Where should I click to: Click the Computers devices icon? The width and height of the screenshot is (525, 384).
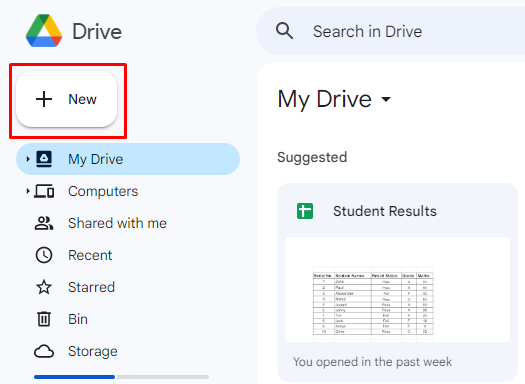pyautogui.click(x=44, y=191)
